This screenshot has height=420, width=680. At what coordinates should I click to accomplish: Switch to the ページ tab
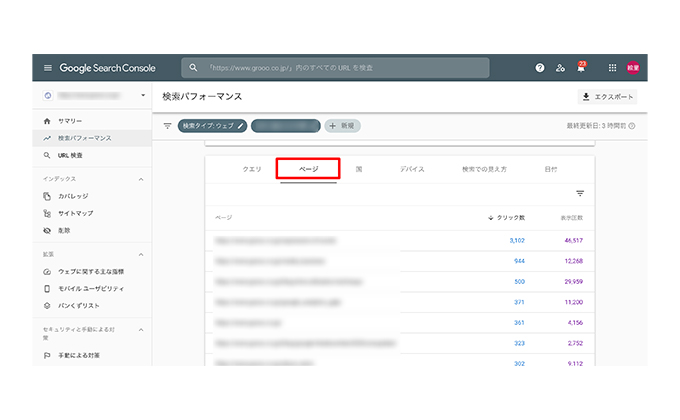(x=308, y=169)
